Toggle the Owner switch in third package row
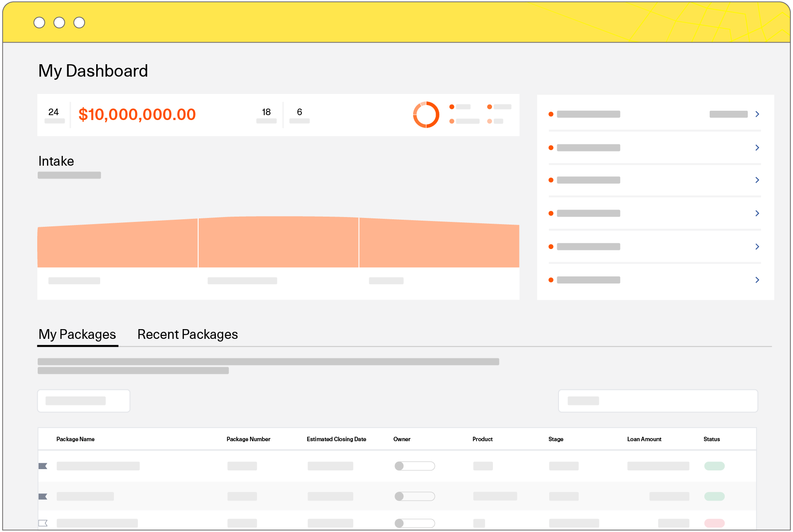Image resolution: width=793 pixels, height=532 pixels. coord(414,523)
